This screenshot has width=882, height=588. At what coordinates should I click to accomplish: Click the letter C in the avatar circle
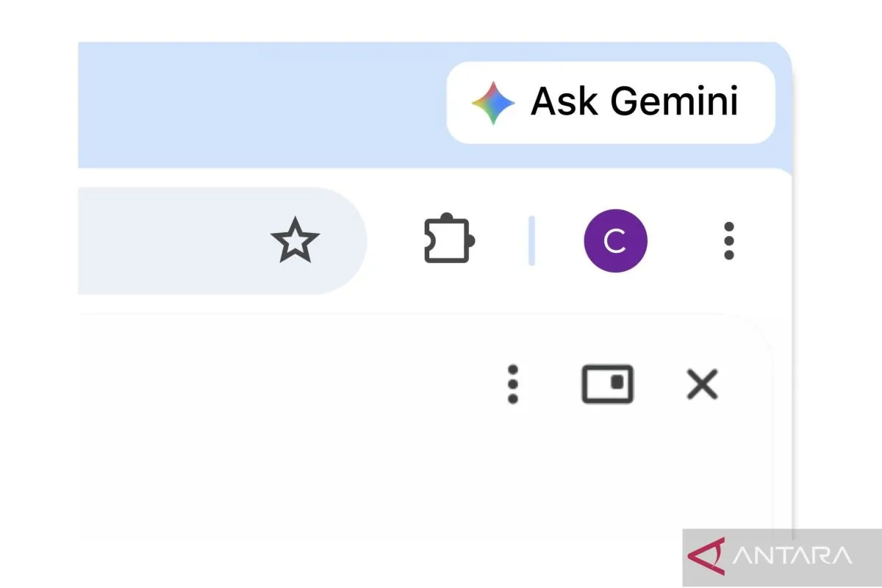coord(615,240)
